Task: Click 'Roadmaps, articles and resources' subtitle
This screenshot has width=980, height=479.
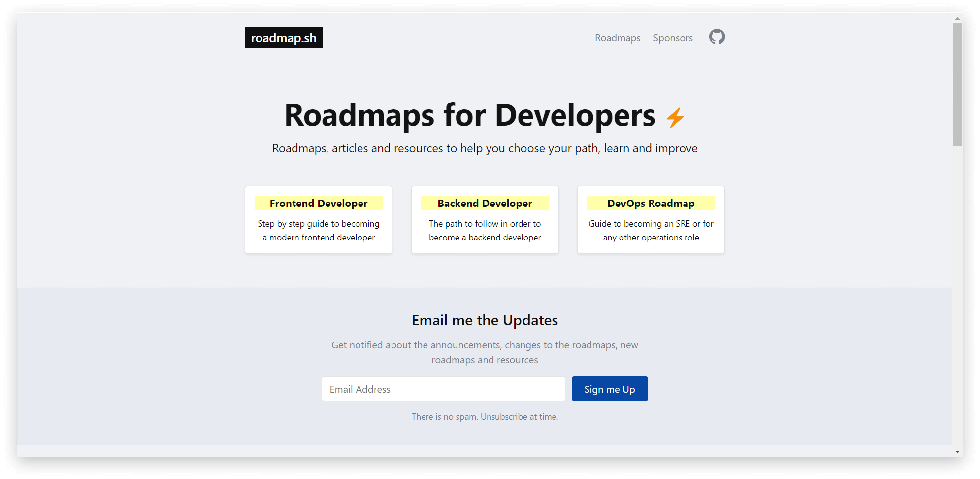Action: 485,148
